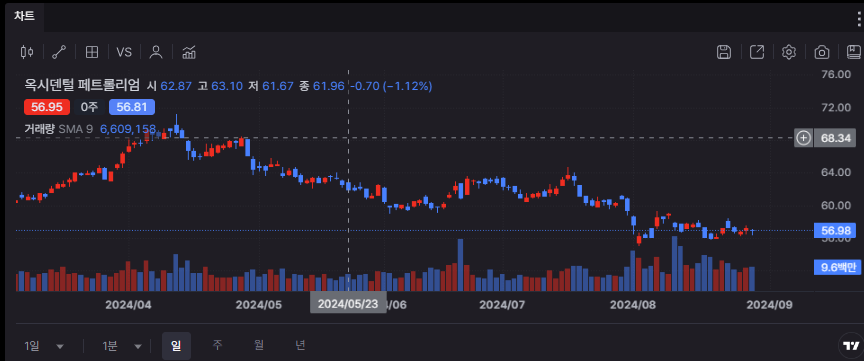This screenshot has width=864, height=361.
Task: Open chart settings gear
Action: tap(789, 52)
